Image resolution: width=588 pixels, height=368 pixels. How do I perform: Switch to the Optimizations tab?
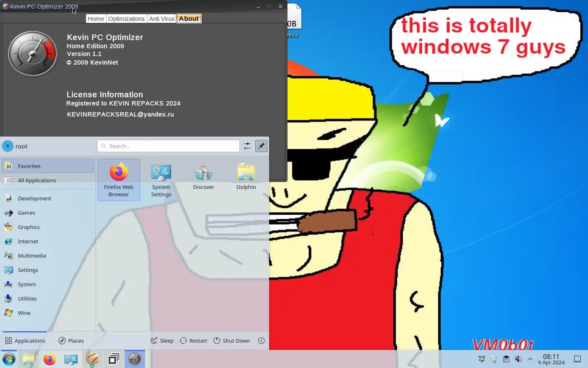127,18
